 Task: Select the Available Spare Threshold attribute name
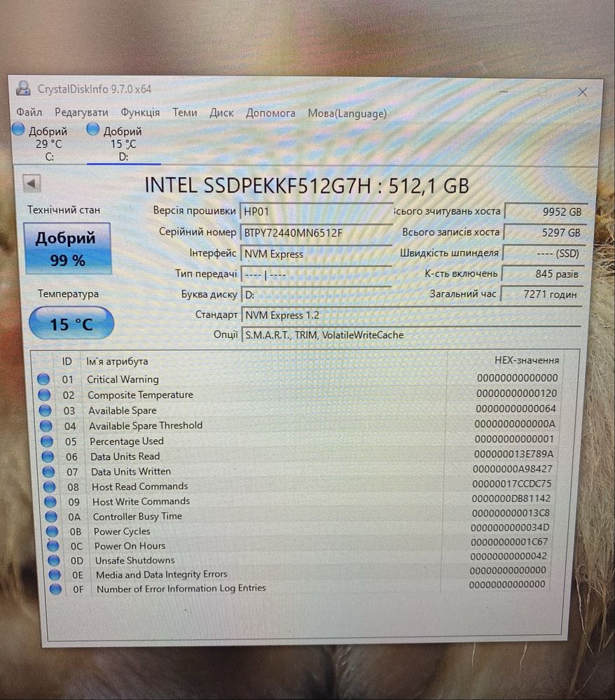coord(146,426)
